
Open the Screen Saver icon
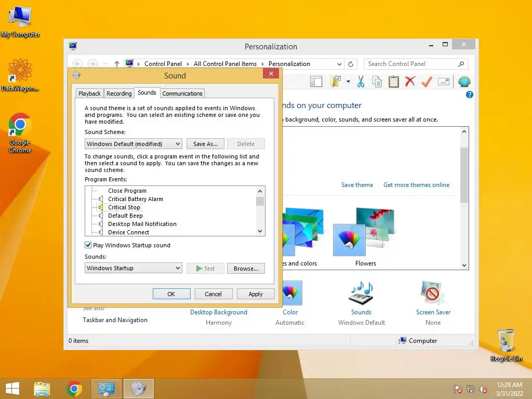[433, 293]
